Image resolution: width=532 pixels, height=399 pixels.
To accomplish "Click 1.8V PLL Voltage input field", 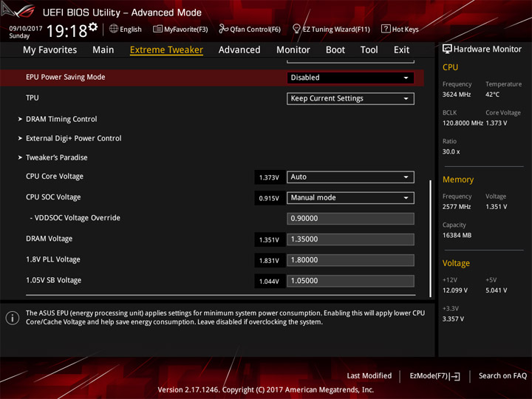I will point(350,260).
